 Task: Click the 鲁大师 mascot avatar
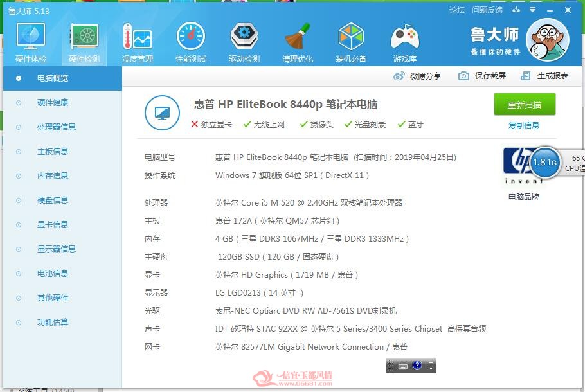[x=547, y=40]
